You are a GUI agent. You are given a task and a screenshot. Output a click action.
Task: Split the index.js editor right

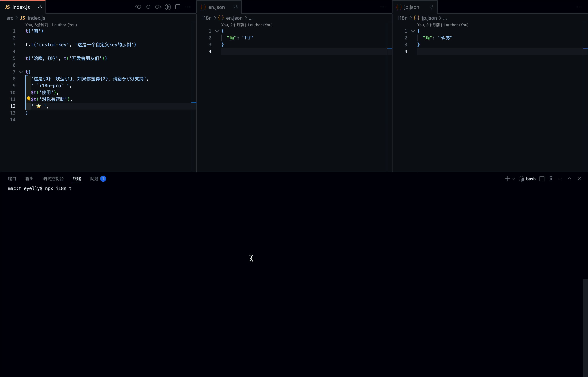pos(178,7)
